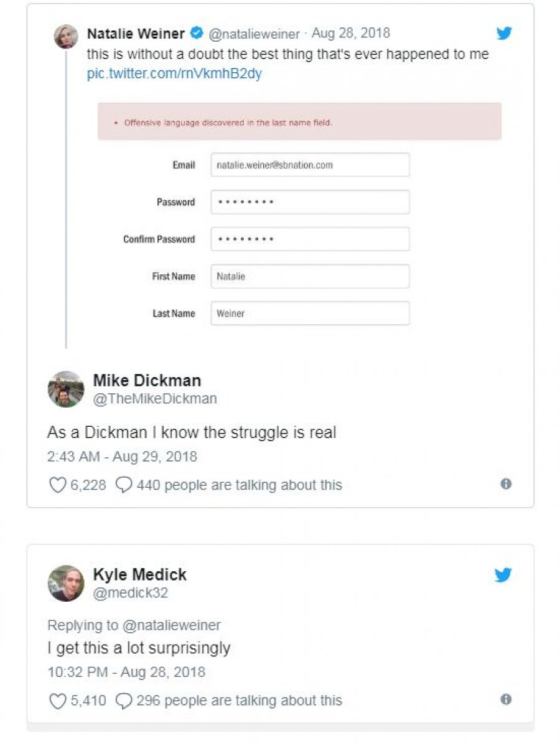Click the @medick32 handle

coord(131,592)
